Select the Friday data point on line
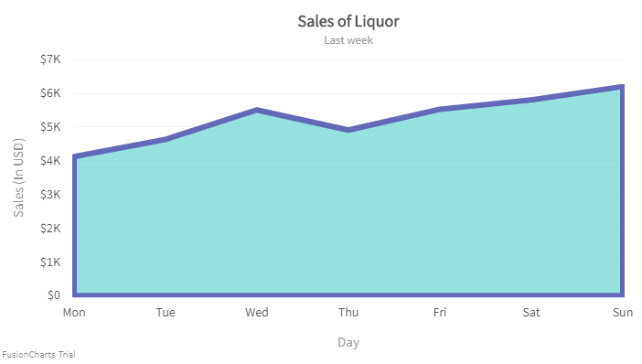 pos(440,109)
